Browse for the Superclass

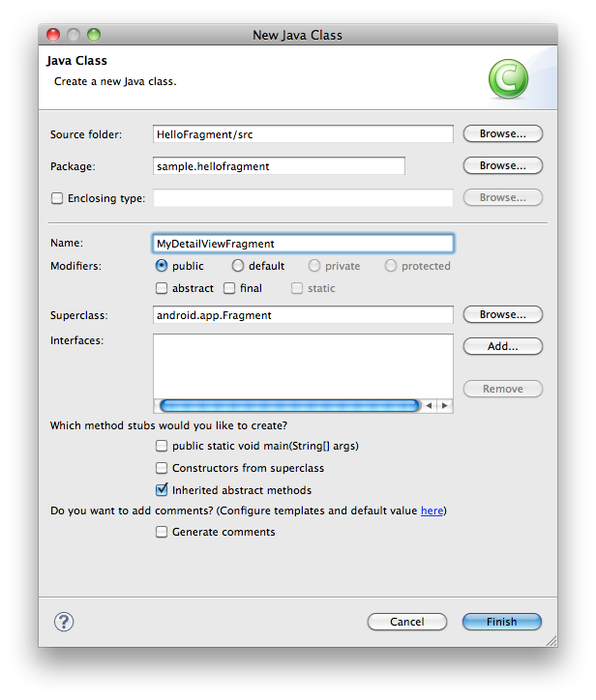[502, 314]
